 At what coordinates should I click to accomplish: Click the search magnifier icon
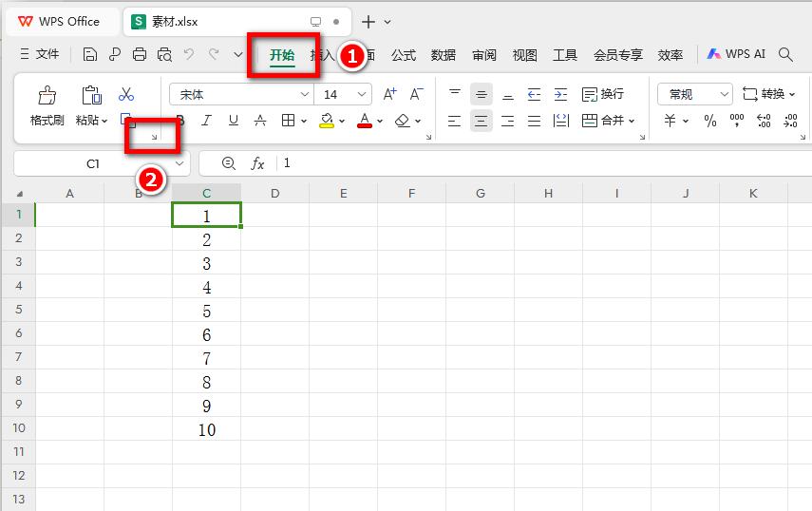[785, 54]
